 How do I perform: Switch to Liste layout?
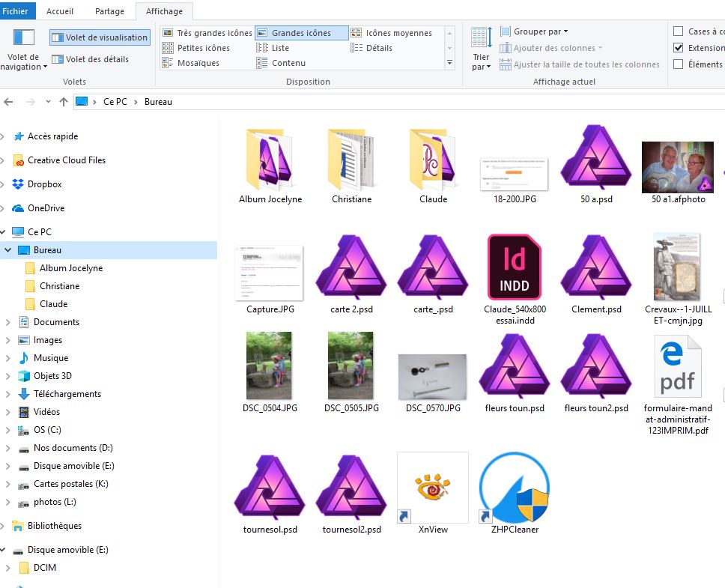tap(273, 48)
